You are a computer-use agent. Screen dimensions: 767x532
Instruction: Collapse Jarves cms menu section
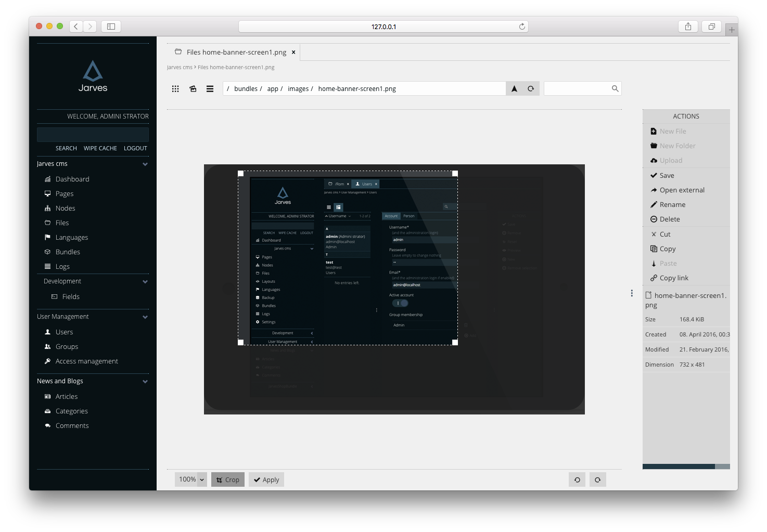click(x=145, y=164)
